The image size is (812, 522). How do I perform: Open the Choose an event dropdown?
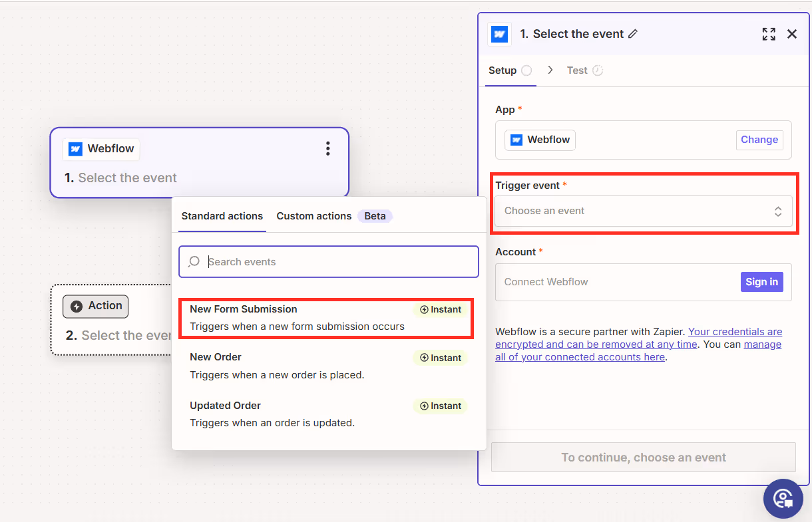point(644,211)
